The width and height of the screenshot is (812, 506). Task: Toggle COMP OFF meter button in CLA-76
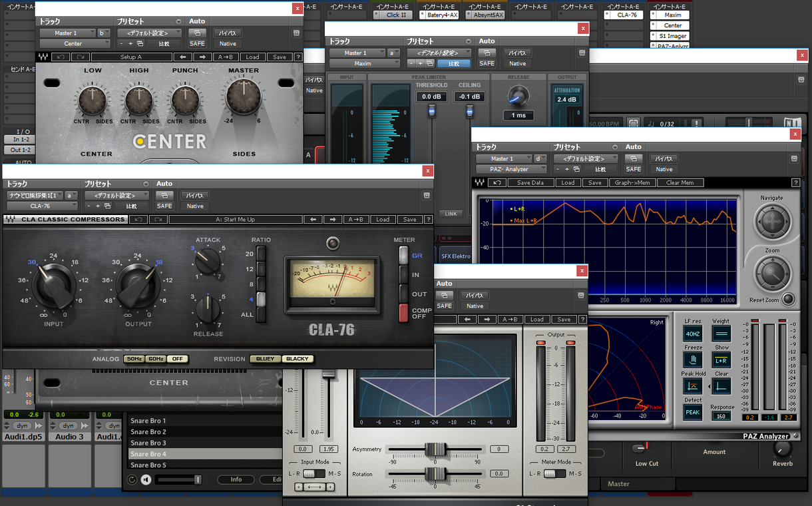(403, 313)
